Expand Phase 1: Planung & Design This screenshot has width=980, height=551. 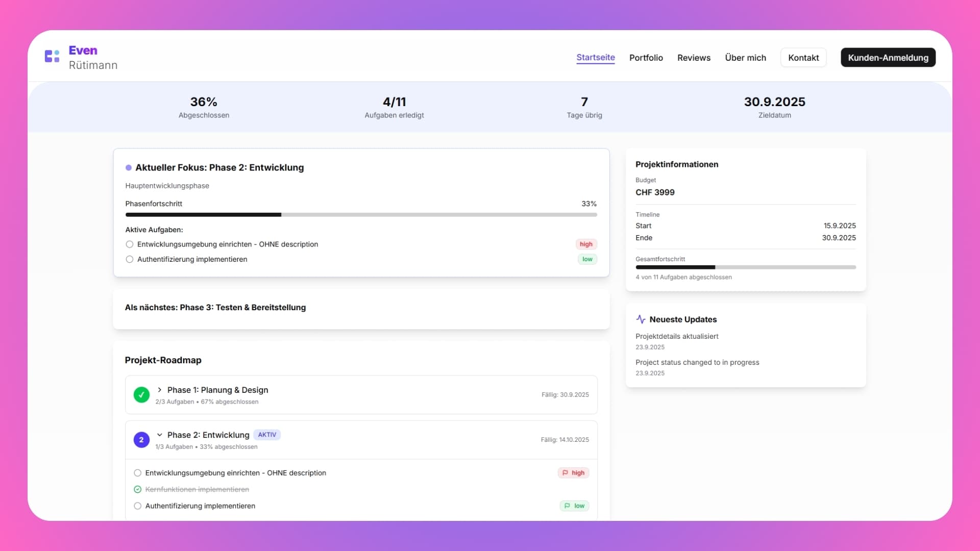tap(160, 390)
